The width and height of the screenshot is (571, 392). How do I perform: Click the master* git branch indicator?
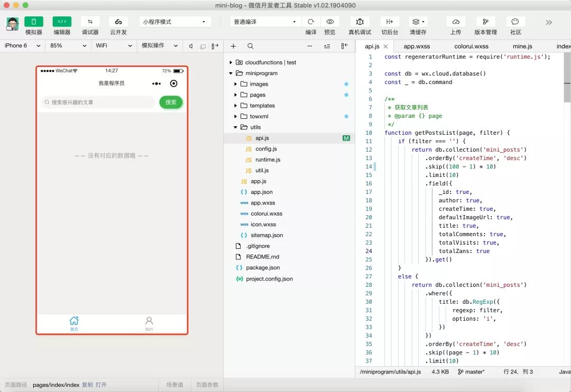(471, 371)
